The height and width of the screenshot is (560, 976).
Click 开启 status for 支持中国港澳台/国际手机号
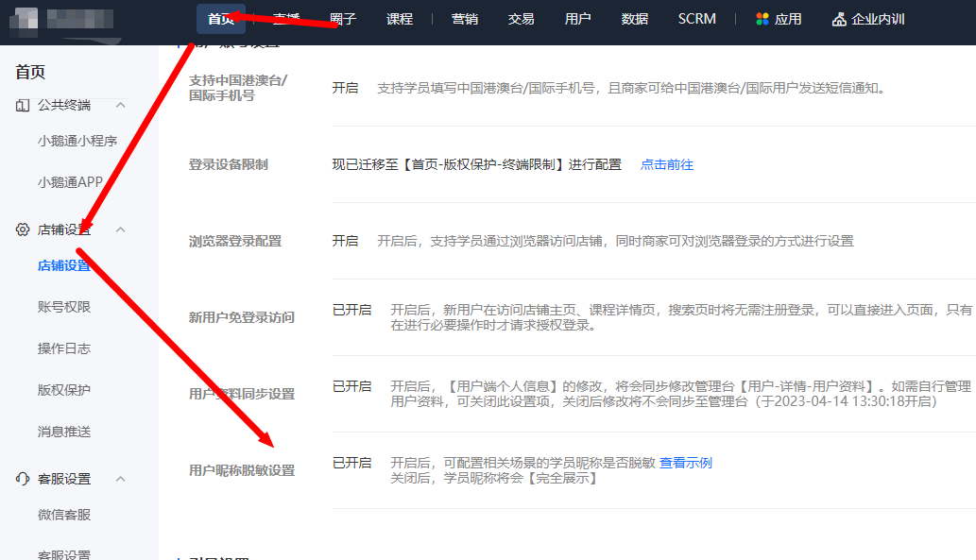click(345, 88)
